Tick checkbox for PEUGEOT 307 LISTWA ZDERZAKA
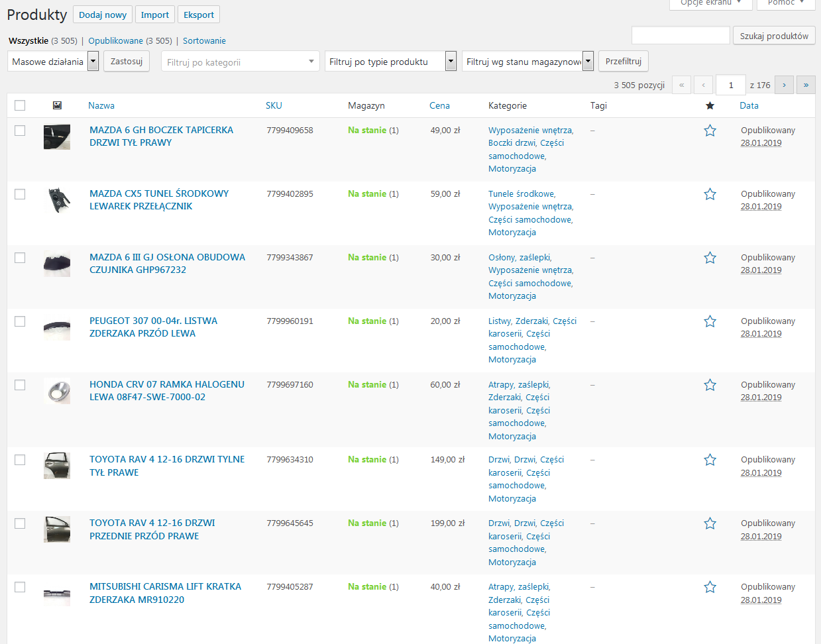The height and width of the screenshot is (644, 821). (20, 321)
